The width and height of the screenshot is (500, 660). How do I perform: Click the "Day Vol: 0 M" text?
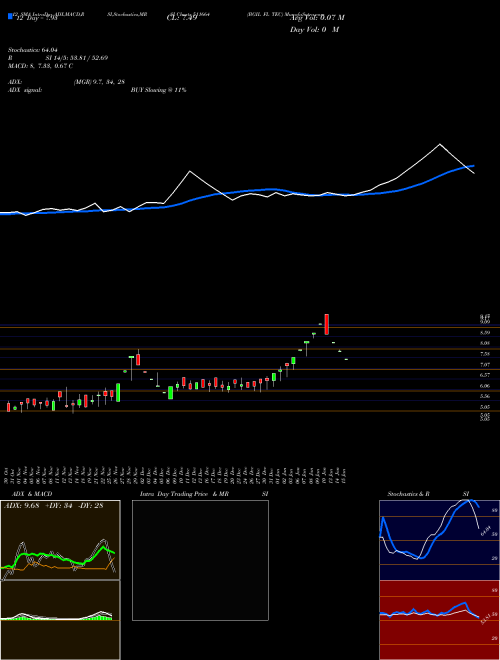click(x=314, y=30)
